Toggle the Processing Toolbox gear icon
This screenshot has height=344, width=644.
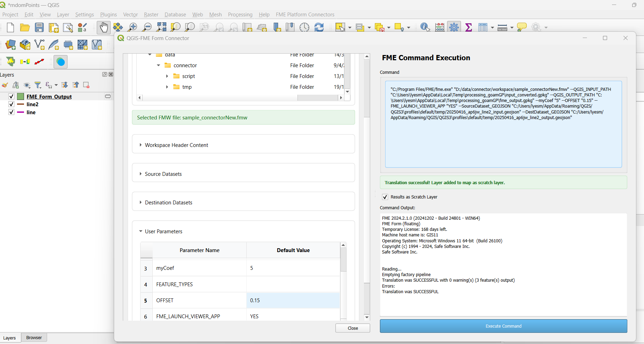pyautogui.click(x=454, y=27)
